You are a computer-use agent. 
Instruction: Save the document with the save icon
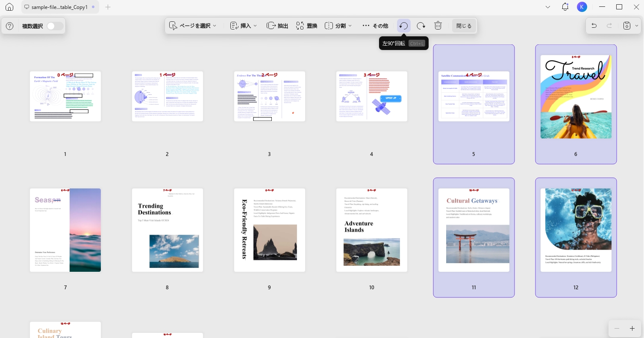pyautogui.click(x=627, y=26)
